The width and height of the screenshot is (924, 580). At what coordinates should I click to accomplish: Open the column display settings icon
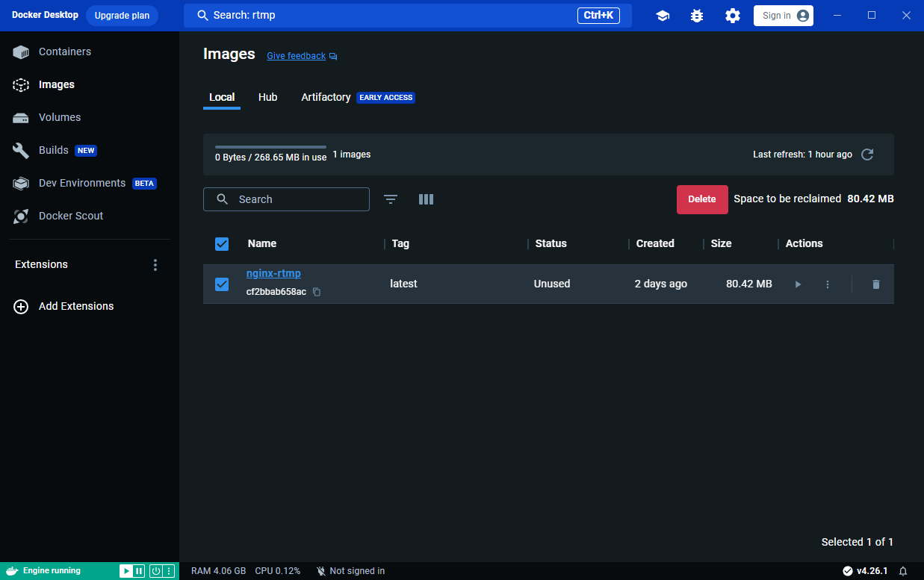pyautogui.click(x=426, y=199)
